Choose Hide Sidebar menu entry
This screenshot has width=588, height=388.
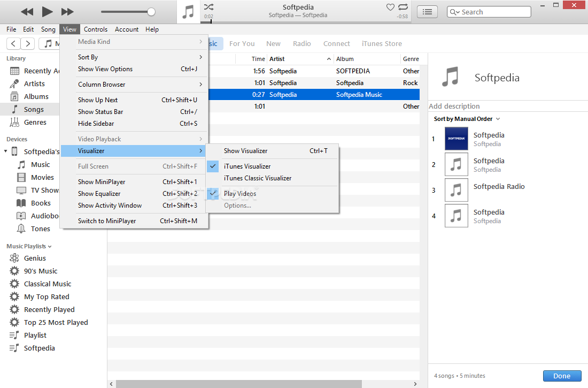[x=134, y=124]
